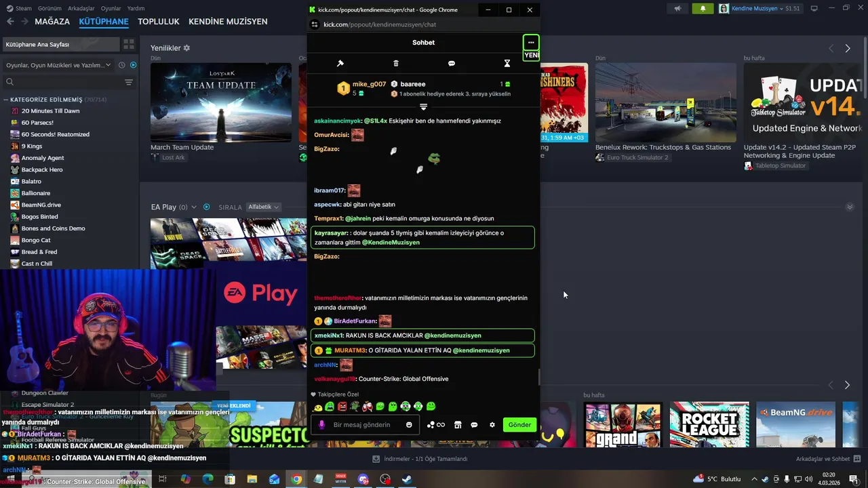Collapse the EA Play shelf double chevron
The width and height of the screenshot is (868, 488).
(850, 207)
